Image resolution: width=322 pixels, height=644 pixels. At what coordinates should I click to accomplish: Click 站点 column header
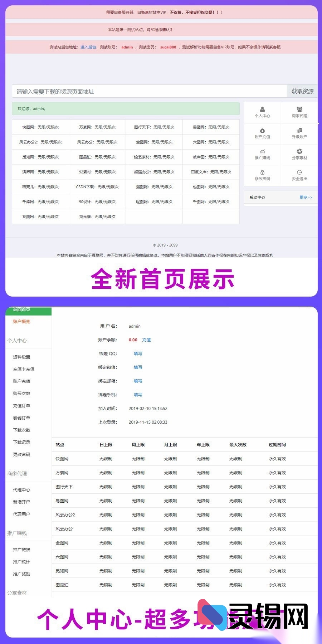pos(60,444)
